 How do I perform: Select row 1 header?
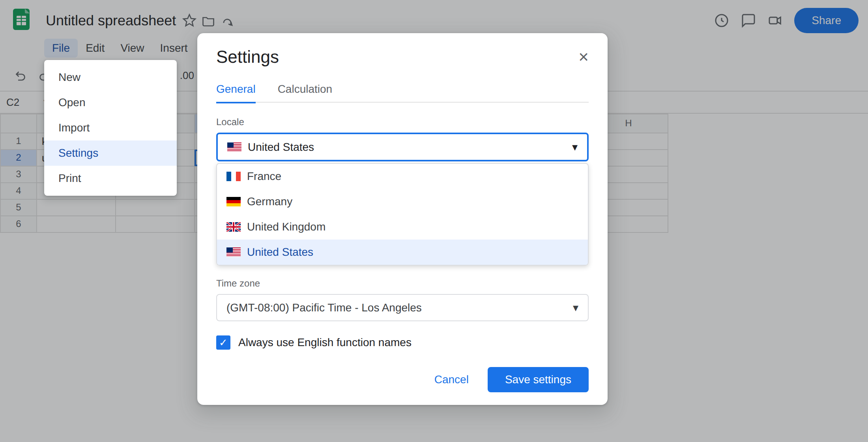point(18,141)
